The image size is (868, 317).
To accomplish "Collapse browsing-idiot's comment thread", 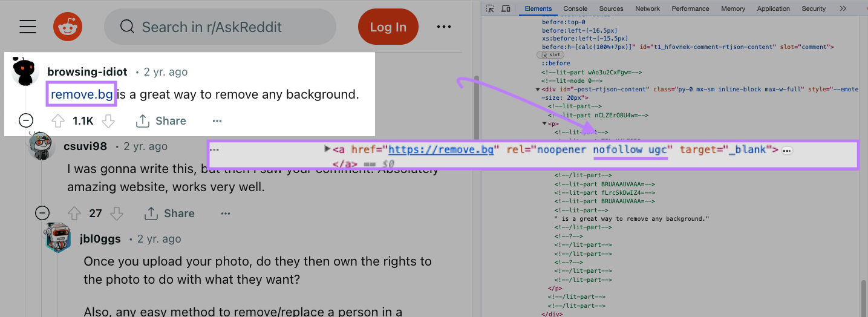I will tap(26, 120).
